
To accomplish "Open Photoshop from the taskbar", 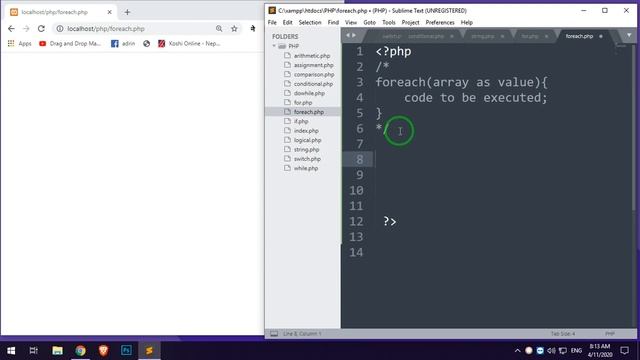I will (x=126, y=351).
